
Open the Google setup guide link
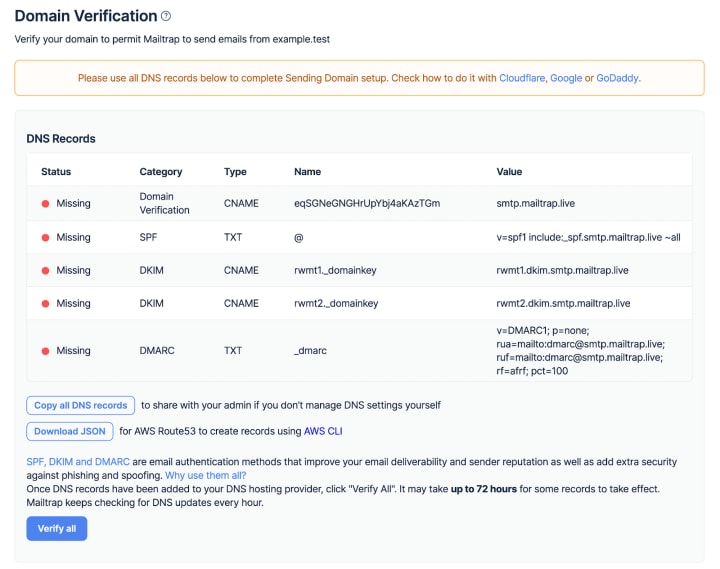click(x=566, y=78)
